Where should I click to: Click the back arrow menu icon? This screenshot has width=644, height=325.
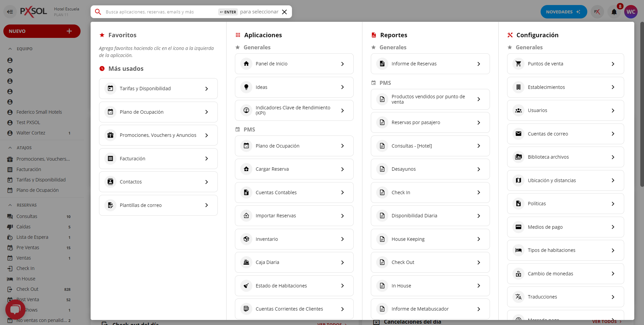(10, 12)
